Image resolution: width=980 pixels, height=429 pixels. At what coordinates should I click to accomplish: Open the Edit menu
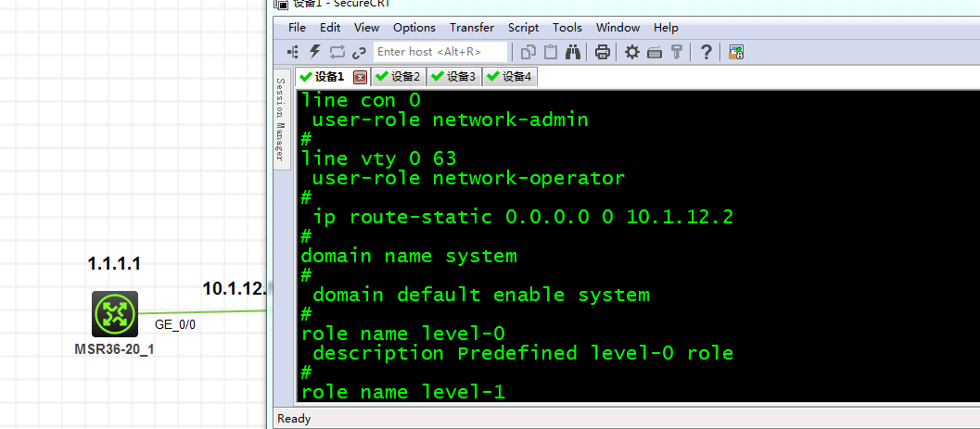[330, 28]
